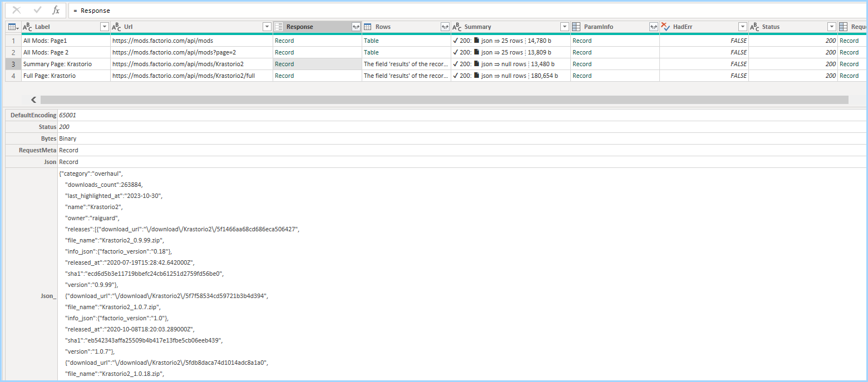Open the Bytes Binary value in preview
868x382 pixels.
point(68,138)
